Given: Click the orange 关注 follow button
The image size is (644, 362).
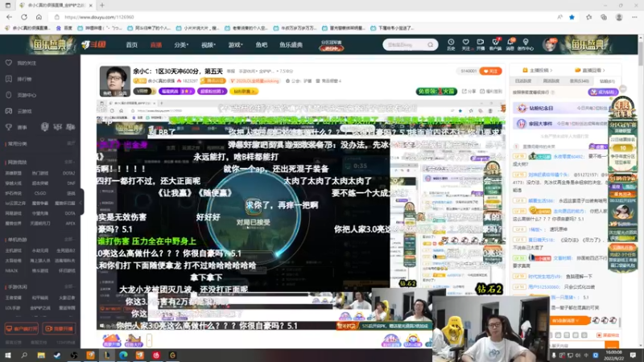Looking at the screenshot, I should point(491,71).
